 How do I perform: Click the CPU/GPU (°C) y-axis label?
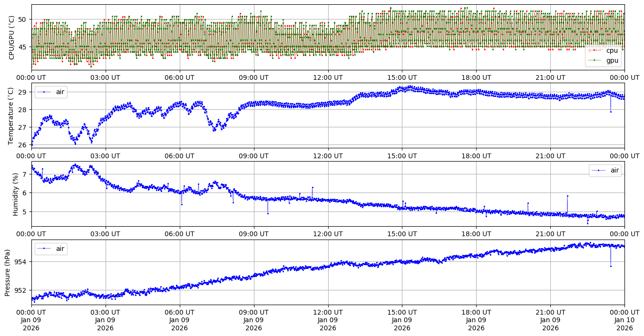11,38
